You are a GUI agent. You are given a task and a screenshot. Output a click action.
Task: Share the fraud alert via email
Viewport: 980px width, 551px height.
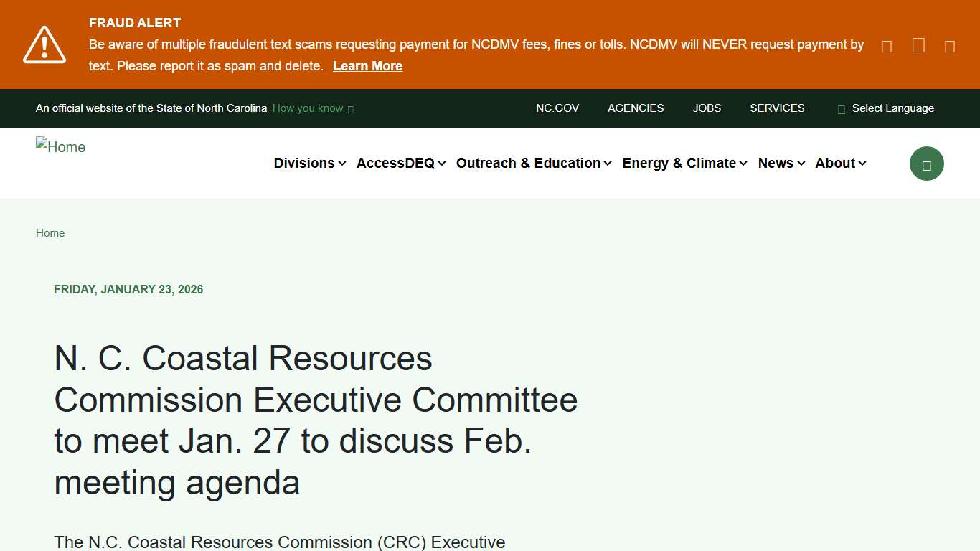949,44
